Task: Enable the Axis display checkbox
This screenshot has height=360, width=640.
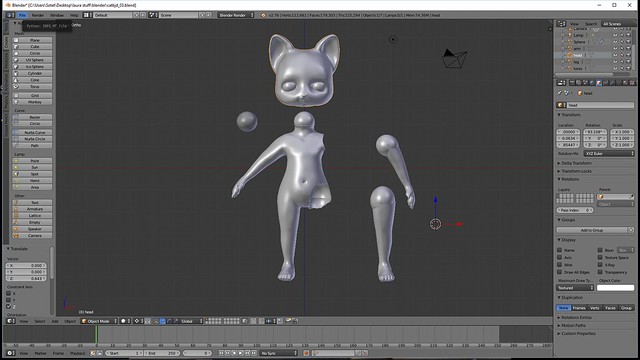Action: pos(560,257)
